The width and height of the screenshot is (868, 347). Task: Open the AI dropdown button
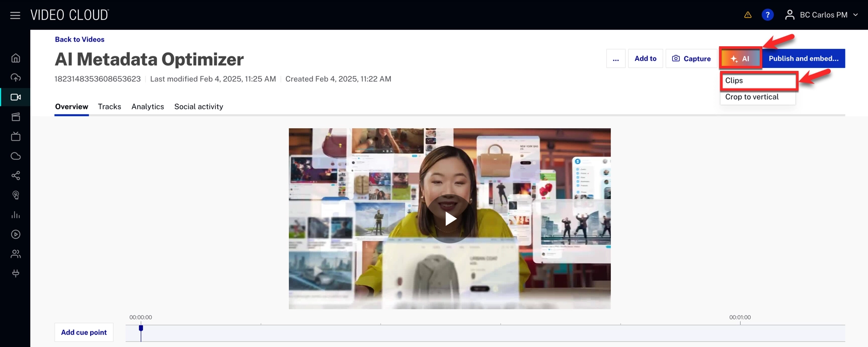point(740,59)
